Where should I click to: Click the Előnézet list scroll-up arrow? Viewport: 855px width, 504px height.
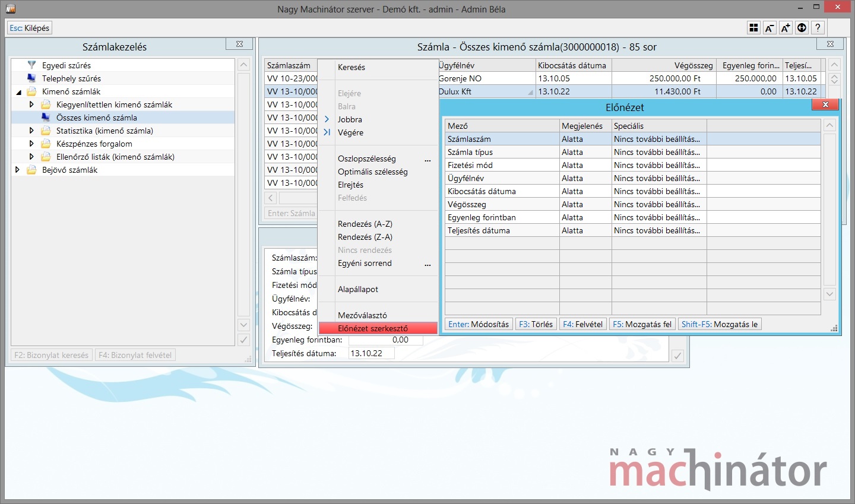click(830, 125)
